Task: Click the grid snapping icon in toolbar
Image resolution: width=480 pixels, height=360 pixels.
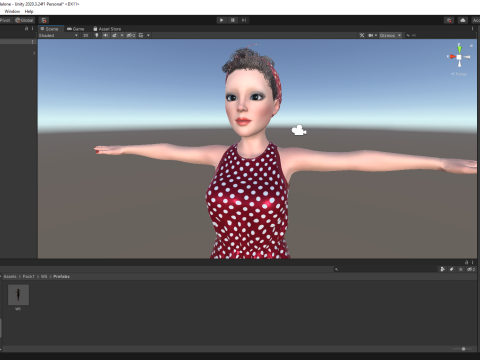Action: click(44, 20)
